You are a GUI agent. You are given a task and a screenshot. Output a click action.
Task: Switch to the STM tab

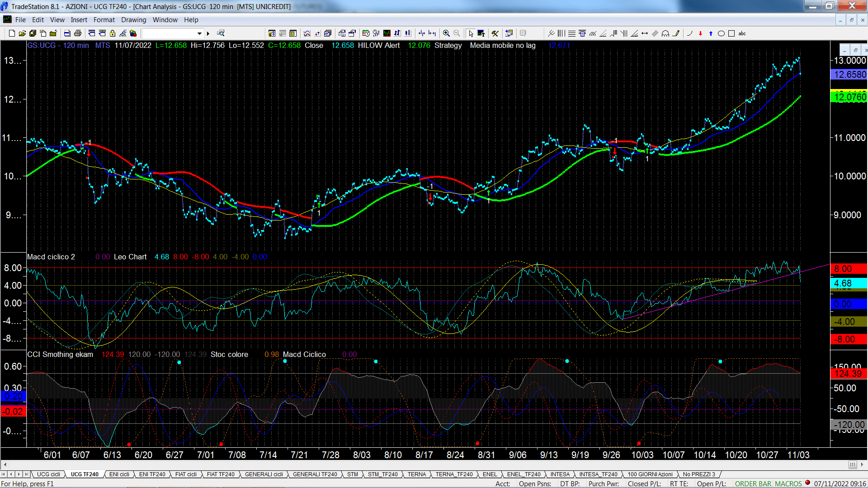(x=352, y=474)
